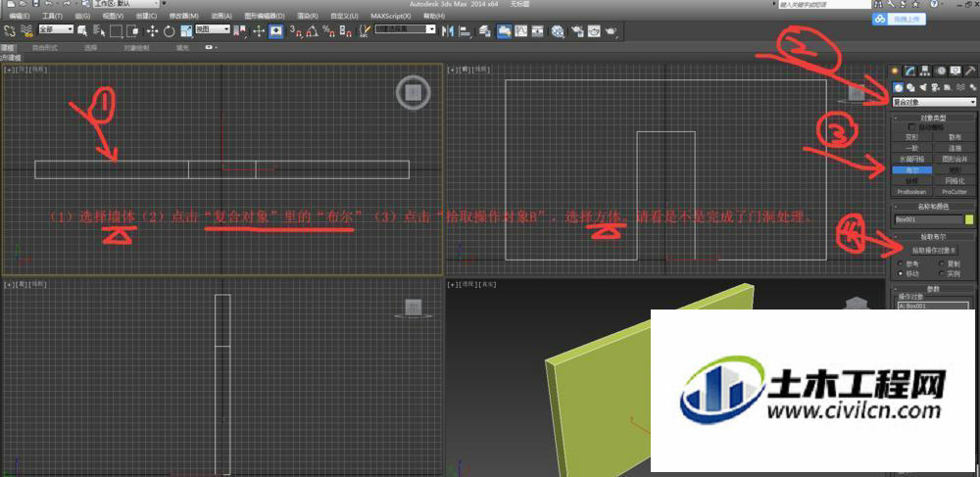
Task: Collapse the 拾取布尔 rollout
Action: [934, 237]
